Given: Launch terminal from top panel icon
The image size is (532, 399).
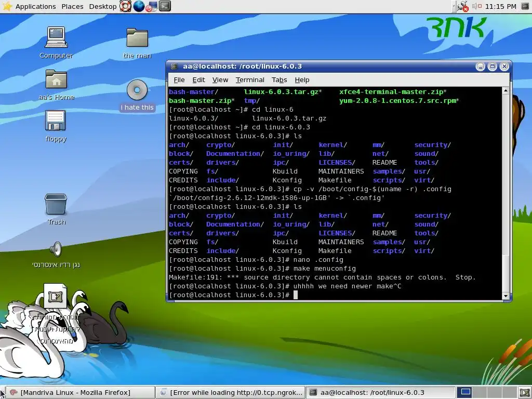Looking at the screenshot, I should 165,6.
